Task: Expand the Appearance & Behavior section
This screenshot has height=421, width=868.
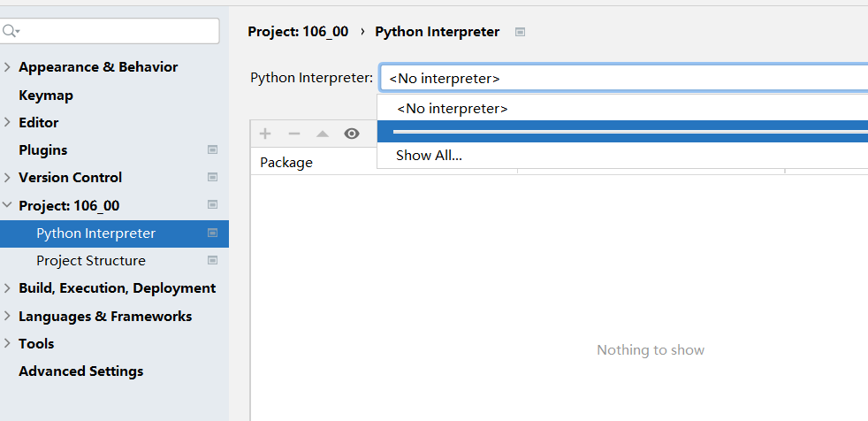Action: click(x=7, y=67)
